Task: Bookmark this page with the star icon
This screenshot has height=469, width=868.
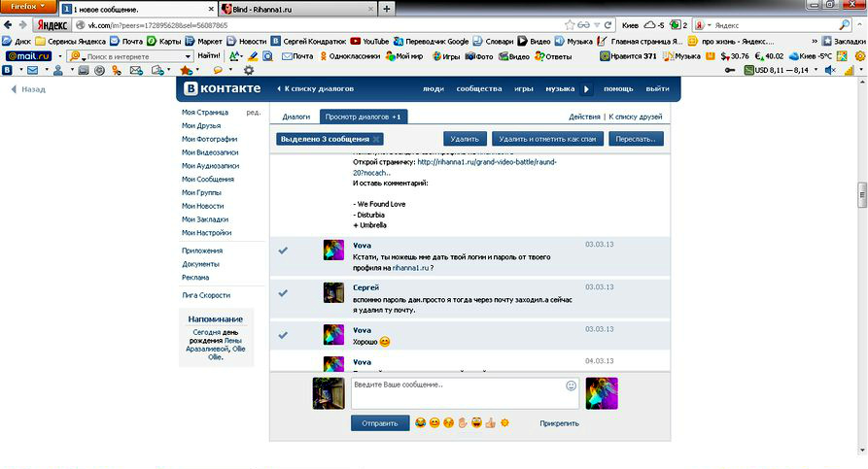Action: pyautogui.click(x=570, y=25)
